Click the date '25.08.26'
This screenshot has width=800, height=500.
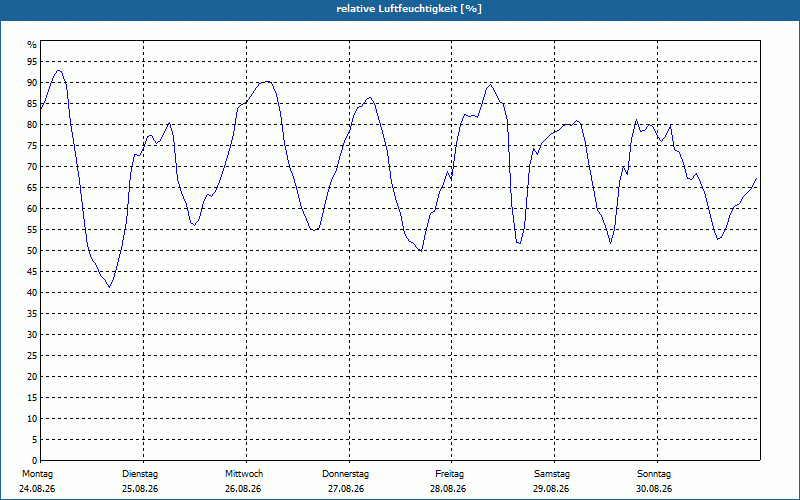point(140,489)
